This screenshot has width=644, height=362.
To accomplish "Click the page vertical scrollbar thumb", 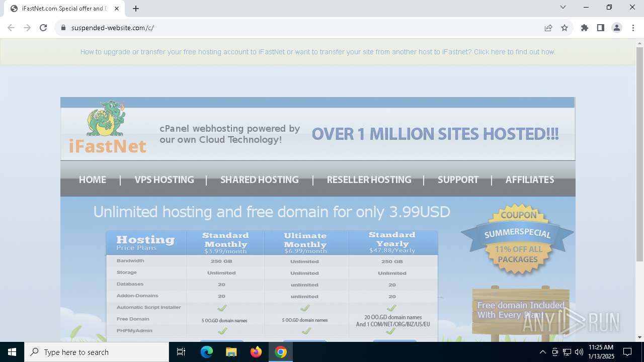I will pos(639,154).
